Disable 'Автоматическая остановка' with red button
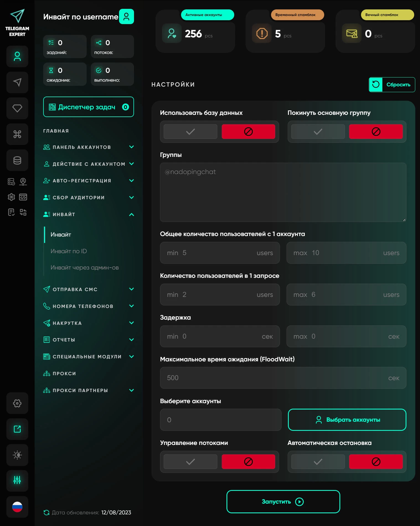Image resolution: width=420 pixels, height=526 pixels. (x=376, y=462)
